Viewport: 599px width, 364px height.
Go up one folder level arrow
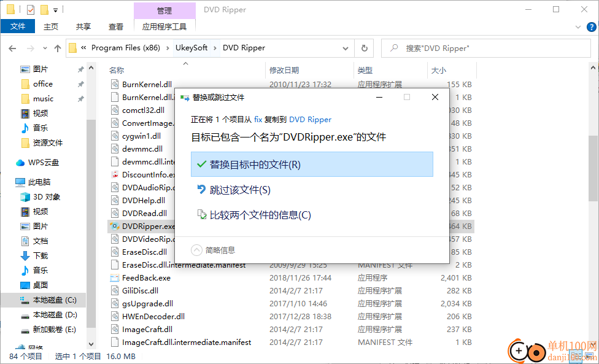click(x=58, y=48)
